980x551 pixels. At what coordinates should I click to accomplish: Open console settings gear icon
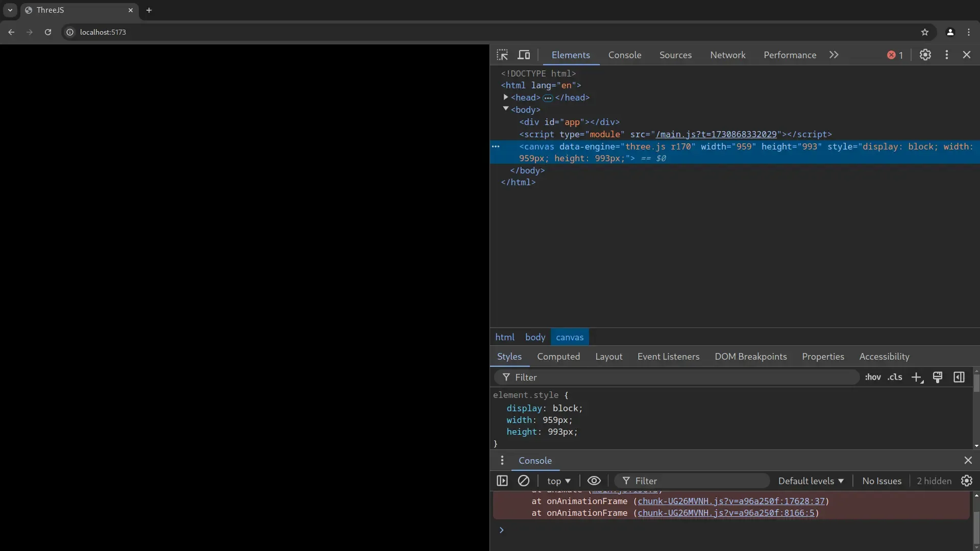click(967, 481)
